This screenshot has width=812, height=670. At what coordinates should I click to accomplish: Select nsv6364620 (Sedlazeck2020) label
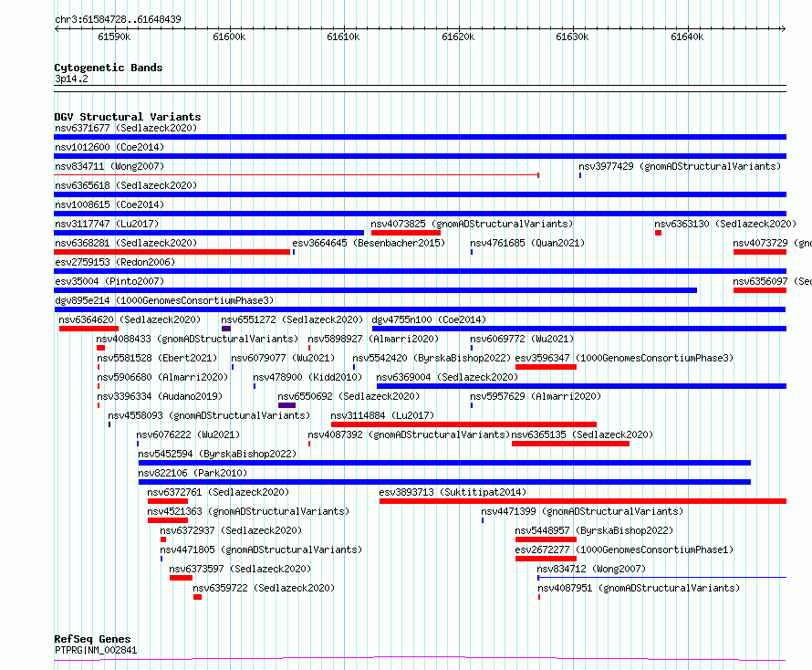130,319
